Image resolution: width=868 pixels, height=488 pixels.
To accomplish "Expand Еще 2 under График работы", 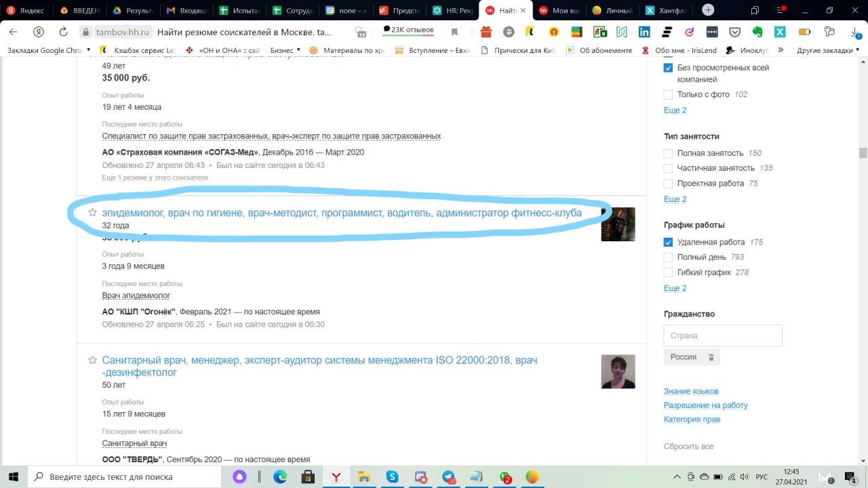I will click(x=675, y=289).
